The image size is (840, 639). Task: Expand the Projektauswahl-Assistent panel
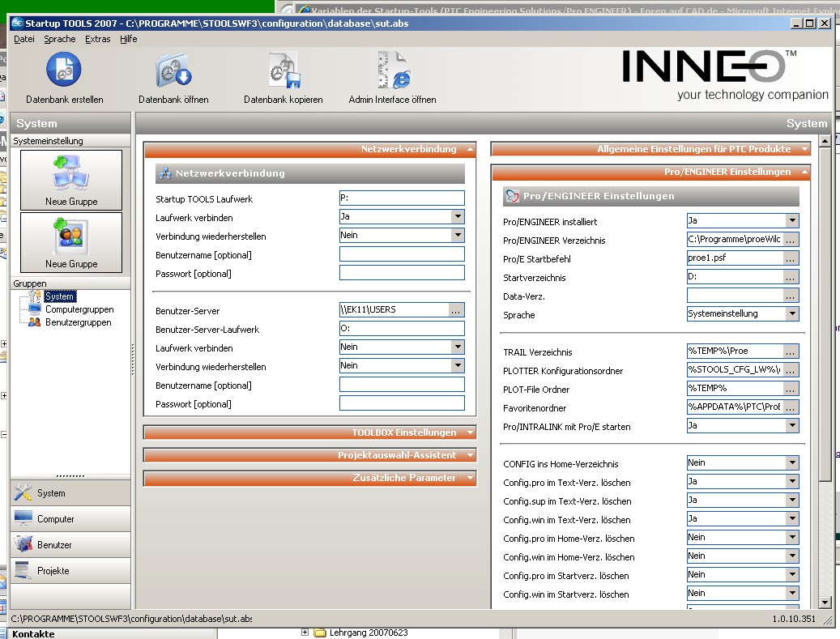[x=470, y=455]
